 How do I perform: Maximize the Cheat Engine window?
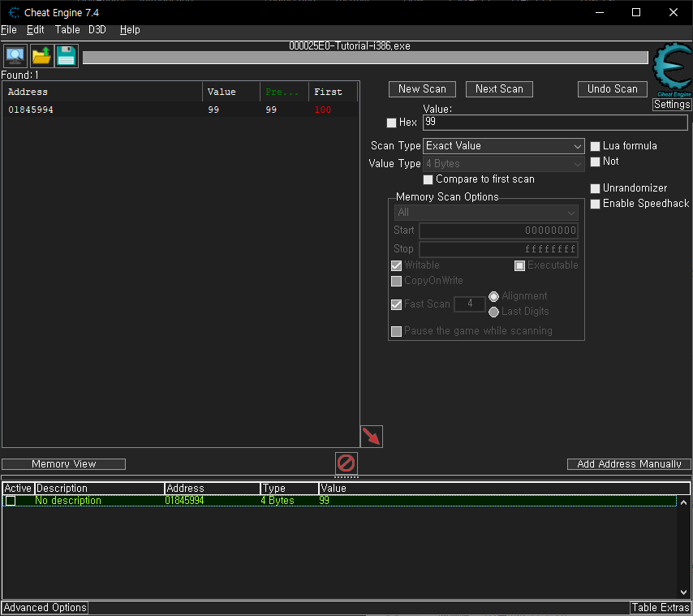click(x=636, y=12)
